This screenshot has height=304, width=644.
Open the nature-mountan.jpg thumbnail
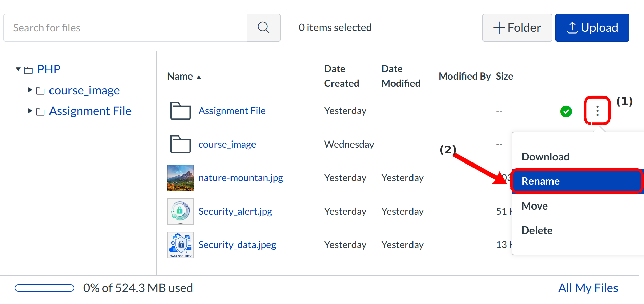point(180,178)
